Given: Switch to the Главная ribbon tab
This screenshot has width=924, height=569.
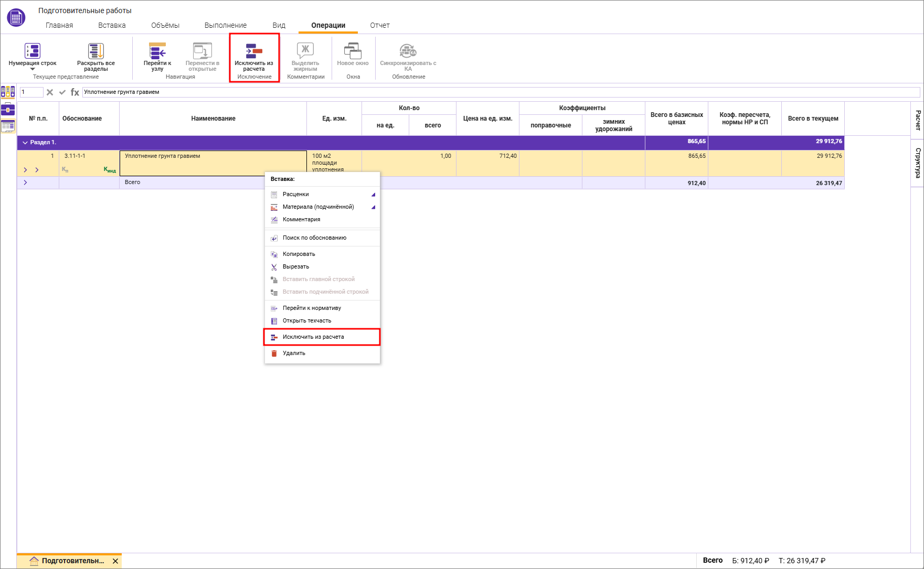Looking at the screenshot, I should (59, 25).
